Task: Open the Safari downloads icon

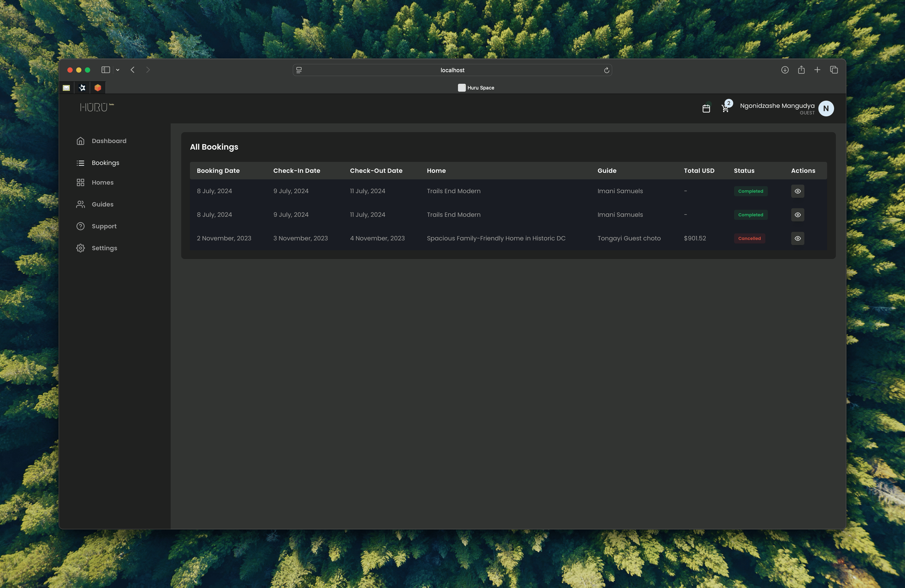Action: pyautogui.click(x=785, y=70)
